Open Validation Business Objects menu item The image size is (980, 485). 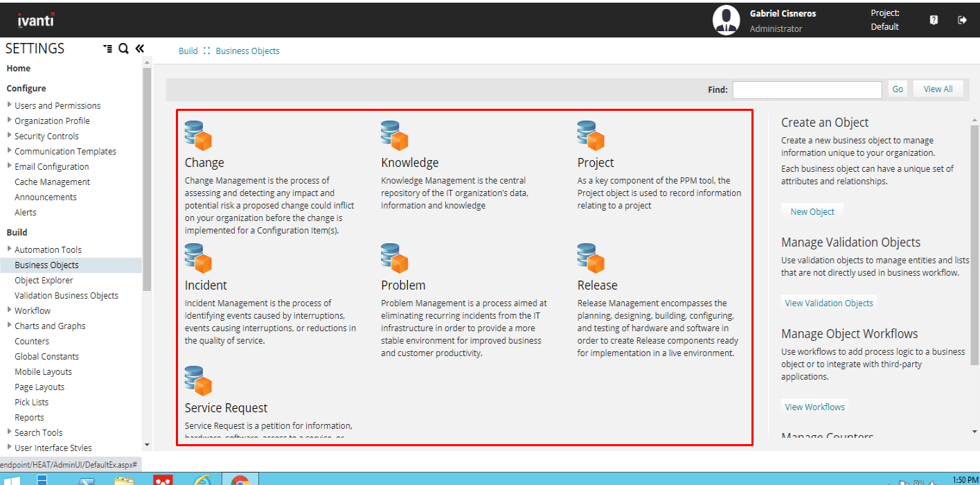pyautogui.click(x=66, y=296)
